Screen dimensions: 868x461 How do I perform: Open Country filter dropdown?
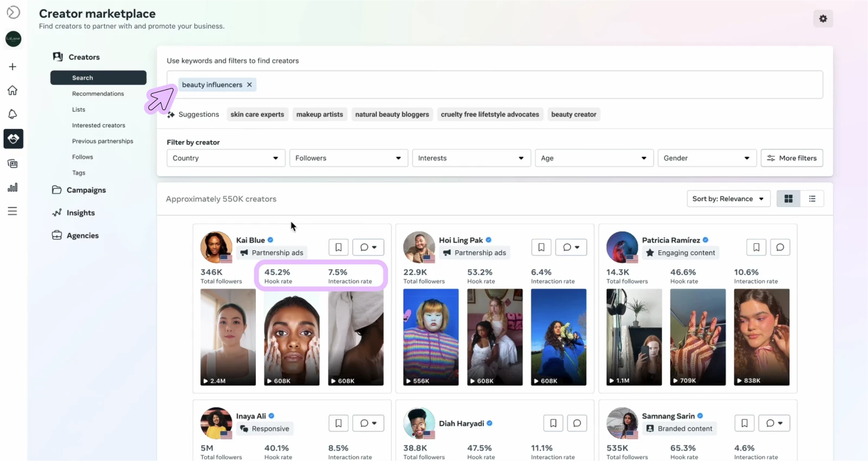tap(226, 158)
